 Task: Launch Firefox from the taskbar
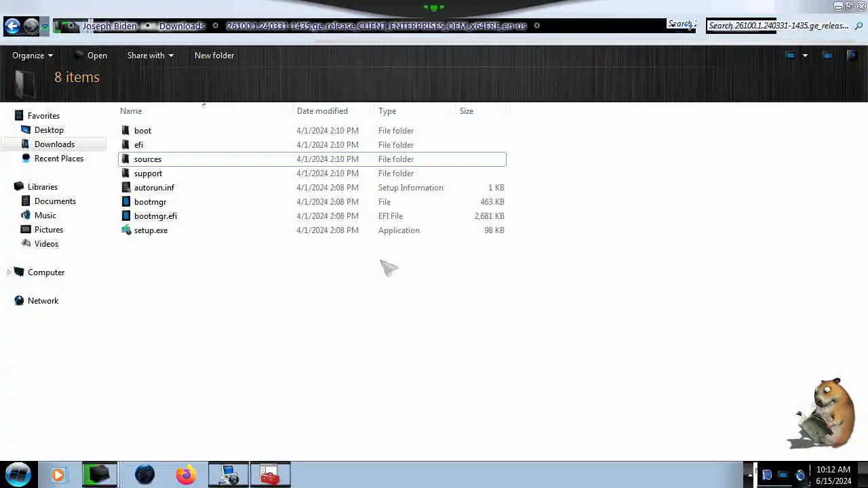pos(186,475)
